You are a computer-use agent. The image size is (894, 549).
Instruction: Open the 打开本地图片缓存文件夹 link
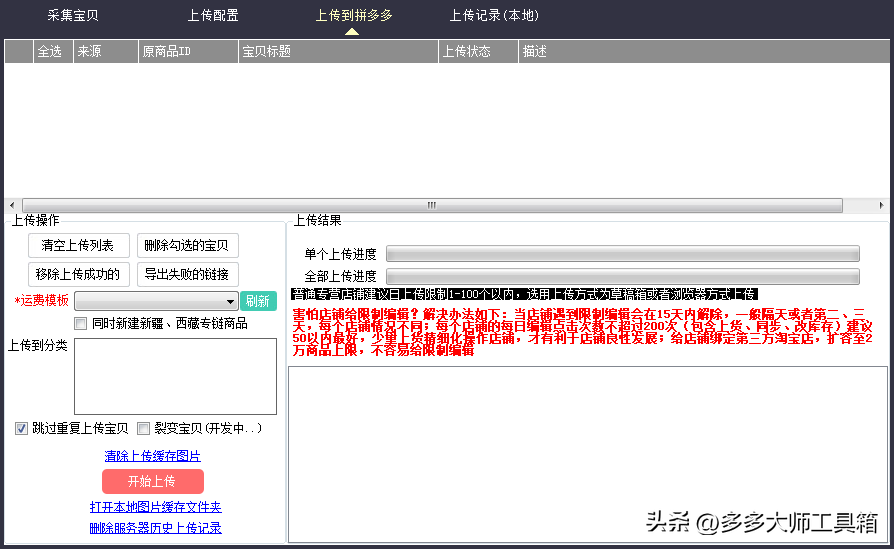(156, 507)
